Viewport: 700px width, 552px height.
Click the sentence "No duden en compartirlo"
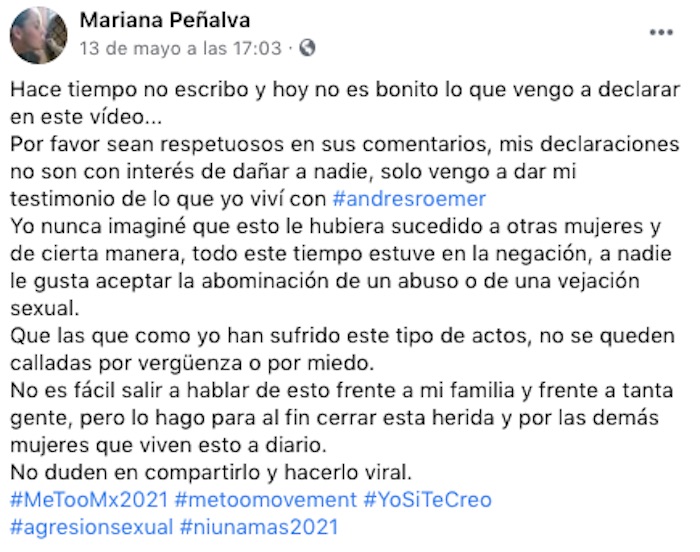(211, 473)
